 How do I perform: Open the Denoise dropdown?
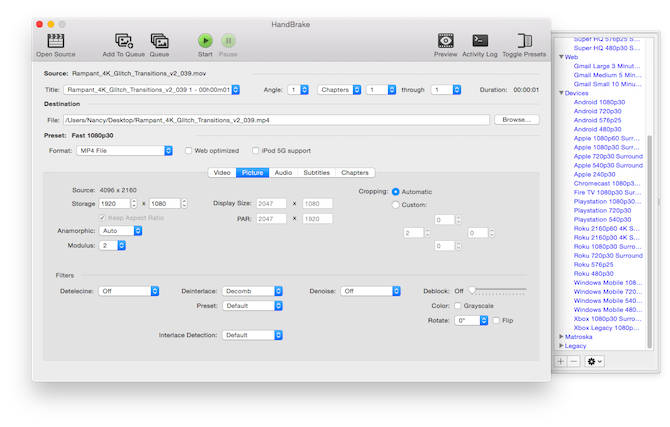[x=370, y=291]
